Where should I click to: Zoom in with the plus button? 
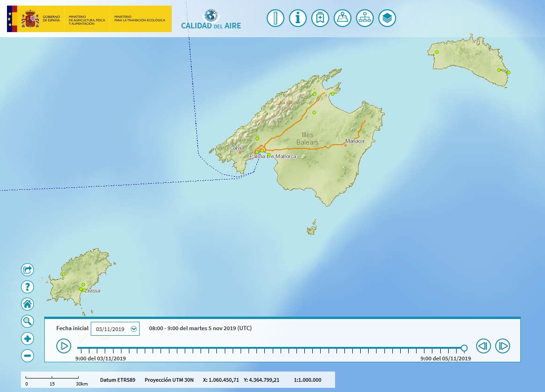(x=27, y=339)
